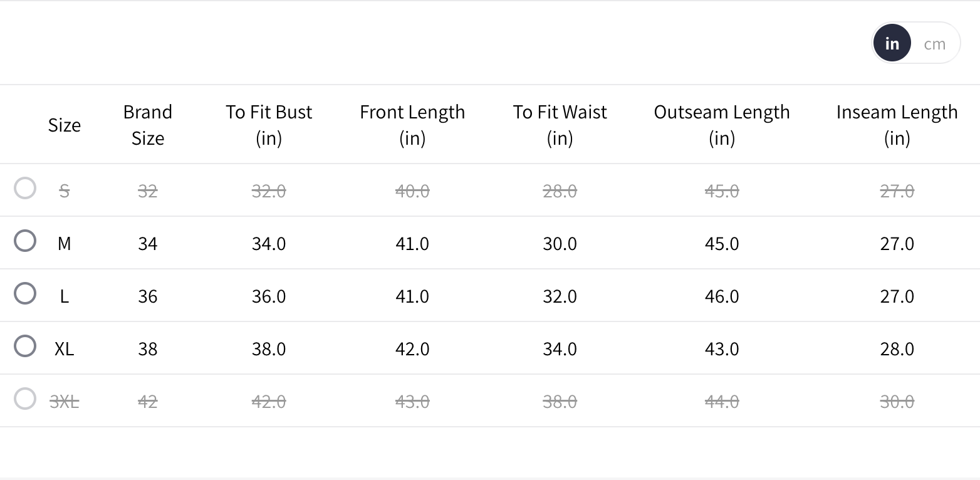The image size is (980, 480).
Task: Click the 43.0 outseam value for XL
Action: [x=722, y=348]
